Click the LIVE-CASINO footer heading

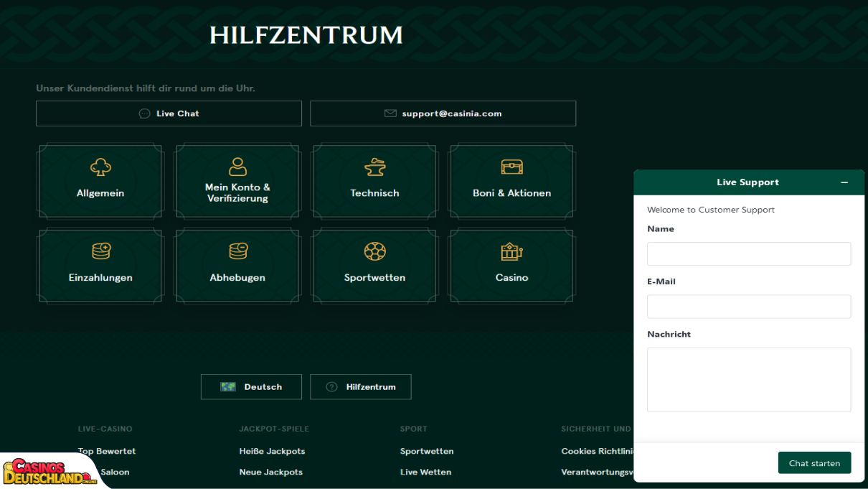[x=105, y=429]
